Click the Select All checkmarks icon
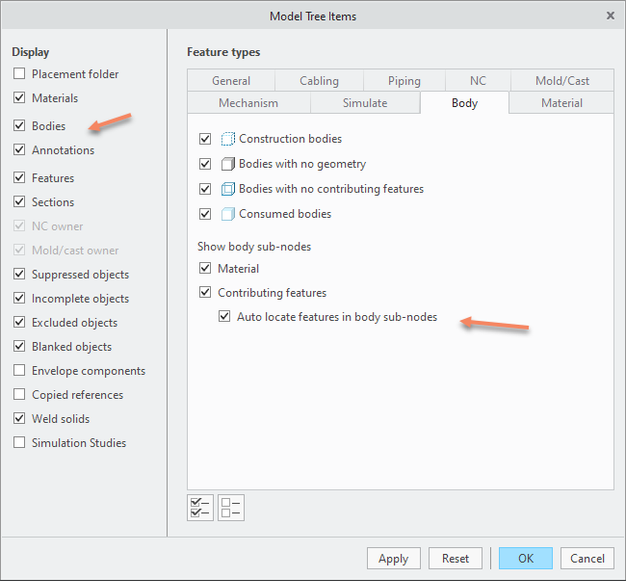The image size is (626, 581). click(x=200, y=508)
